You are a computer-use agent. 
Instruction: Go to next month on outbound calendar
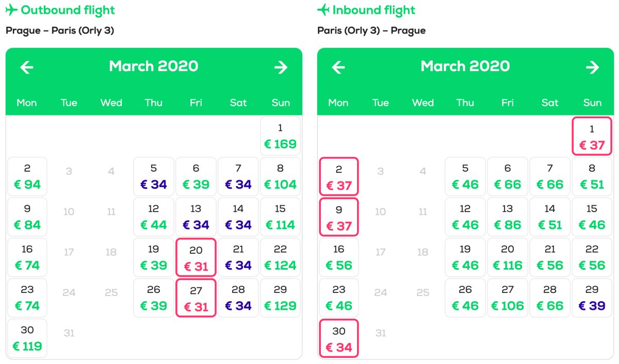[x=281, y=67]
